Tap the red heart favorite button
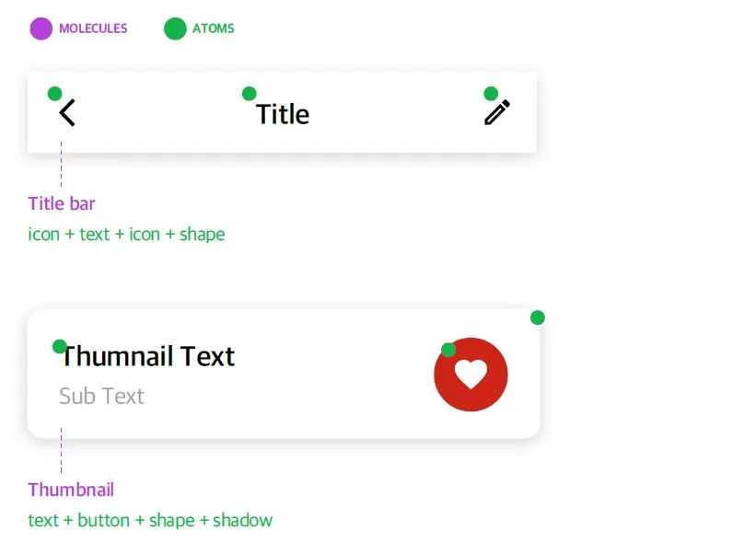This screenshot has width=756, height=553. click(x=471, y=374)
